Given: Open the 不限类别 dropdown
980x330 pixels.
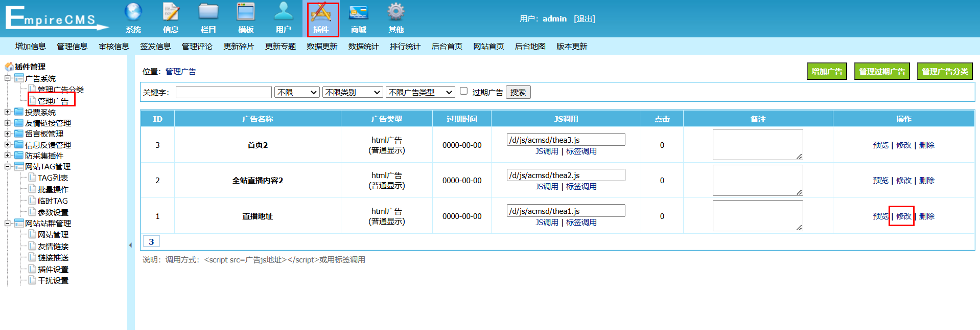Looking at the screenshot, I should 353,92.
